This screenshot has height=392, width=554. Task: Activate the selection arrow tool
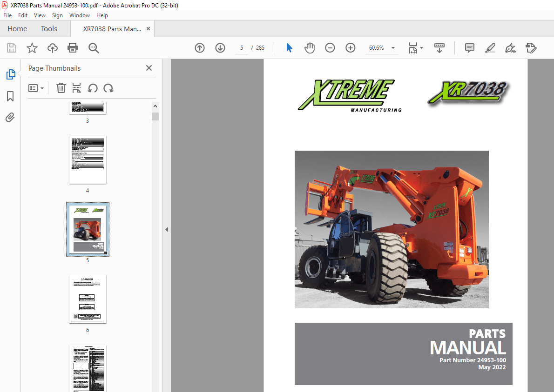289,48
